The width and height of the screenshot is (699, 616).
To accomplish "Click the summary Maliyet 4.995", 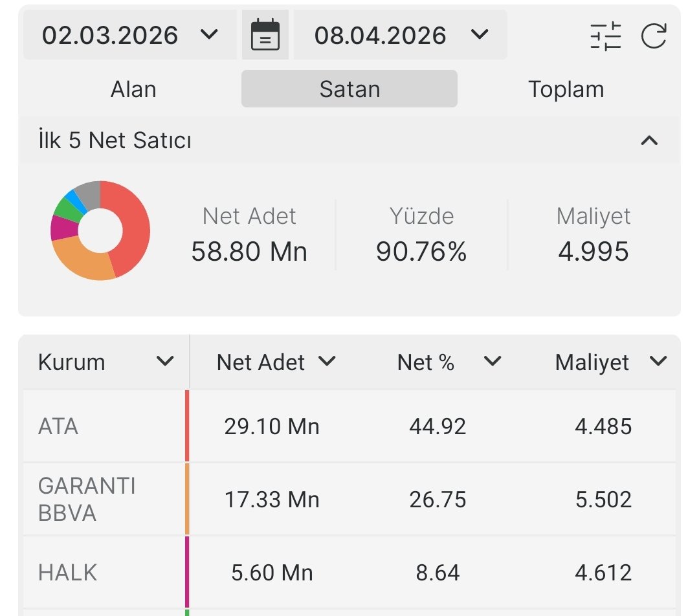I will click(594, 234).
